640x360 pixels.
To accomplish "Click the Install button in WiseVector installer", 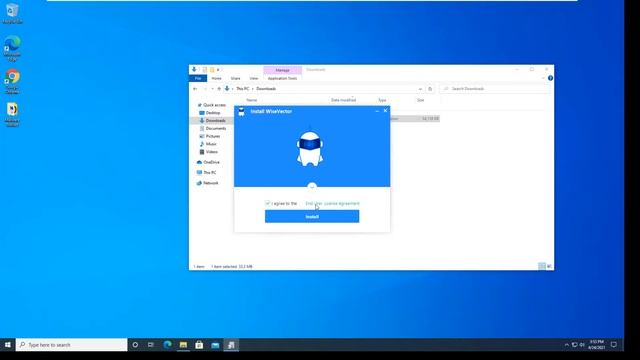I will click(x=312, y=216).
